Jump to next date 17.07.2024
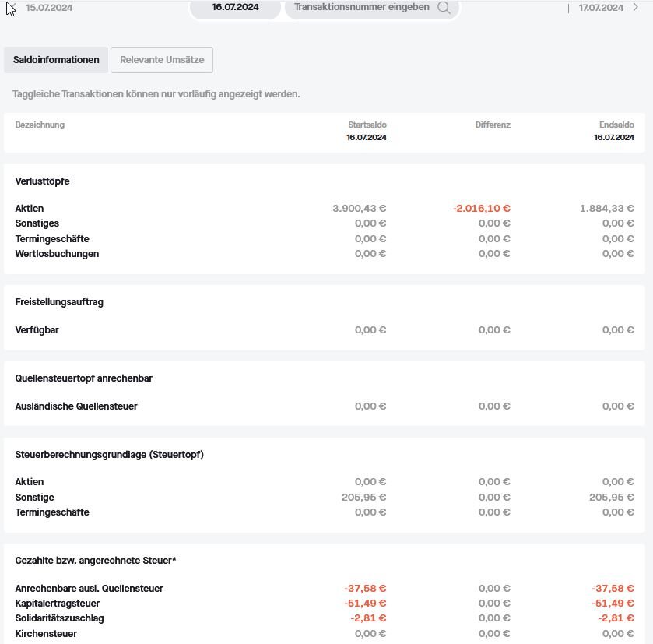 (601, 8)
